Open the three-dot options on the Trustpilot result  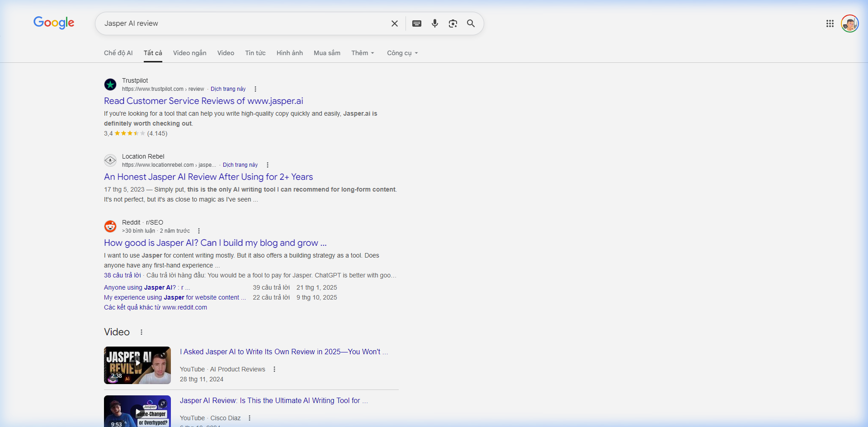pos(255,89)
